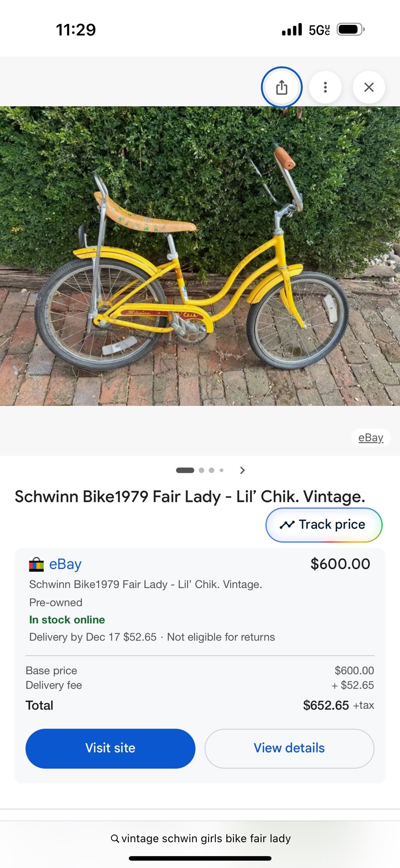Tap the battery icon in status bar

[x=351, y=30]
